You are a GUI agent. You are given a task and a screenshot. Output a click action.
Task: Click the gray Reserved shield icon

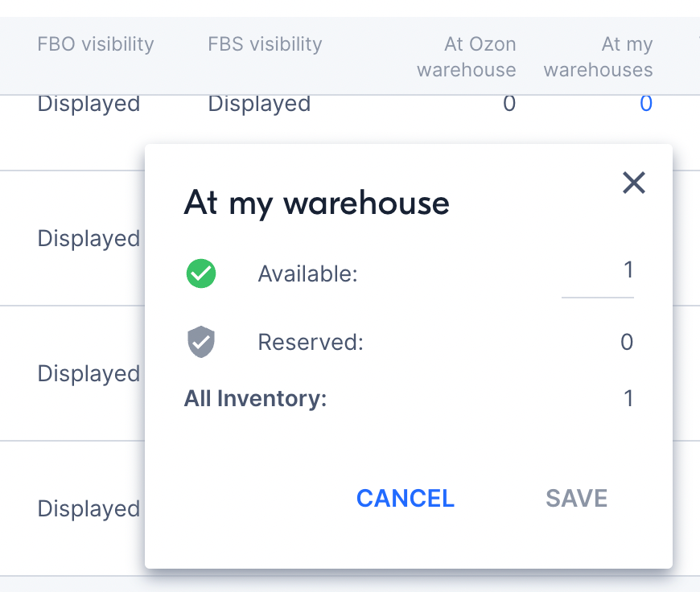tap(201, 343)
